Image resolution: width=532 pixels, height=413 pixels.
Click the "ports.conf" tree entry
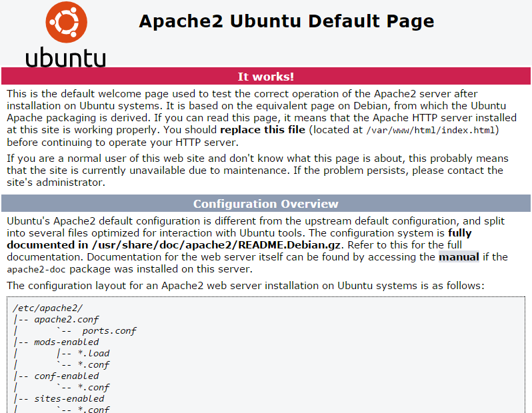pos(109,330)
